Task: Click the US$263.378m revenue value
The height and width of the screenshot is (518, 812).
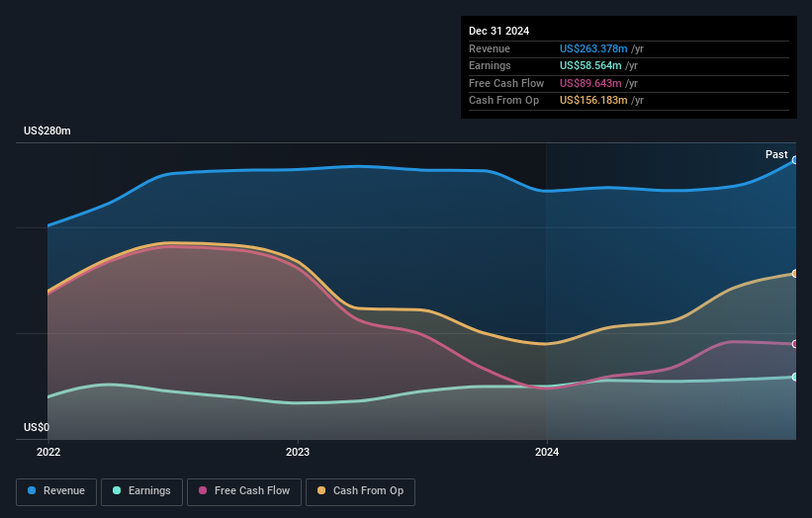Action: point(593,48)
